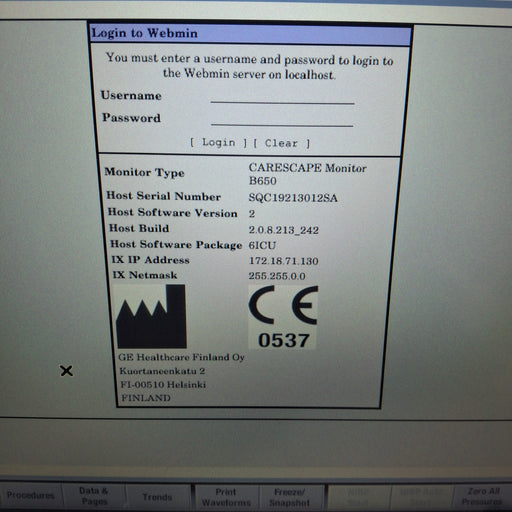Click the FINLAND text line
512x512 pixels.
click(x=146, y=398)
